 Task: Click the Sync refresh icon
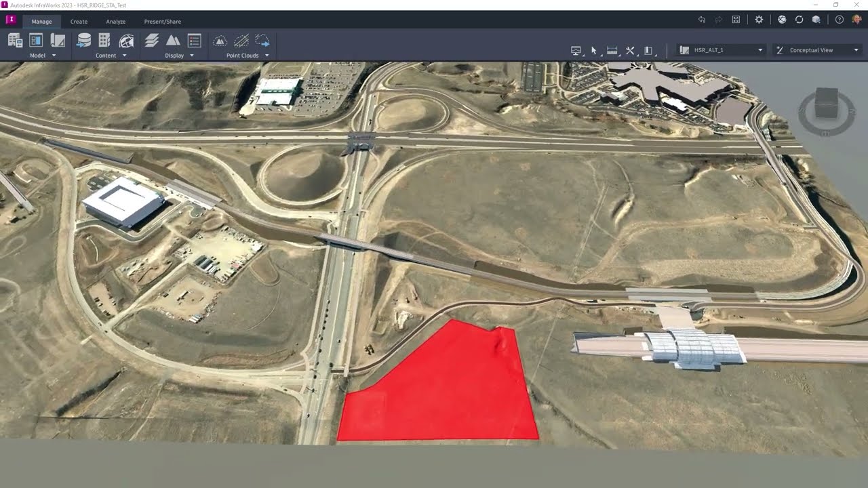point(799,20)
